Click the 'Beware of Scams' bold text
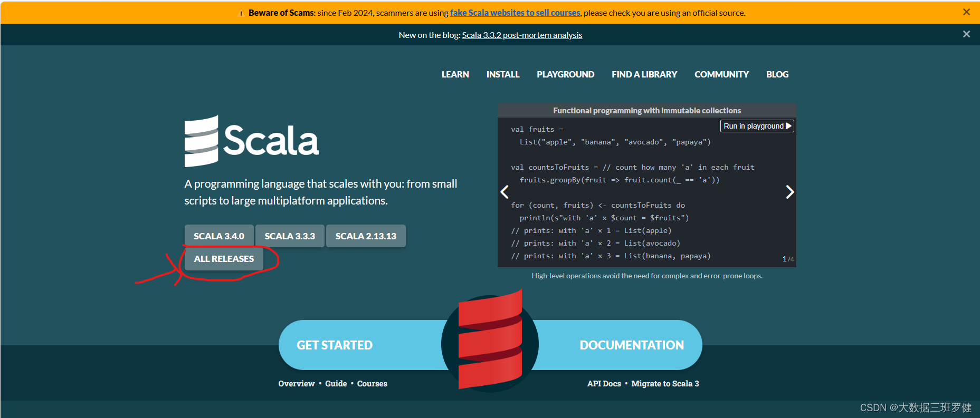This screenshot has width=980, height=418. (x=281, y=13)
